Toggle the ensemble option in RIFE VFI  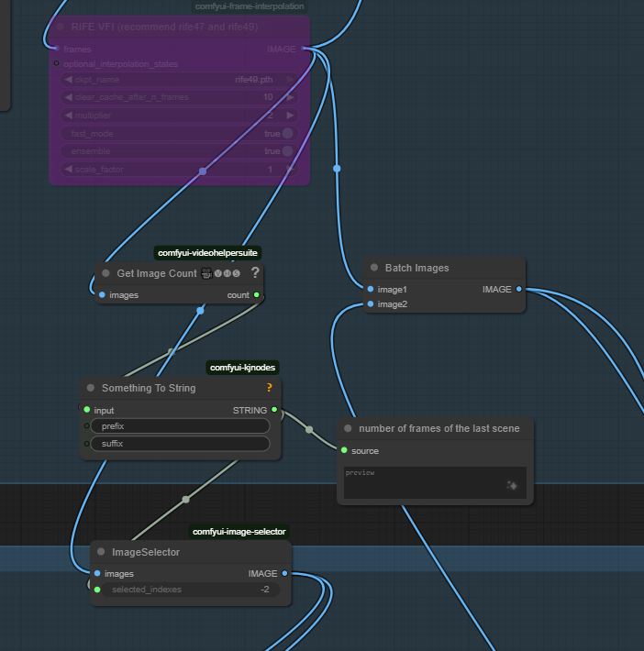(x=287, y=151)
